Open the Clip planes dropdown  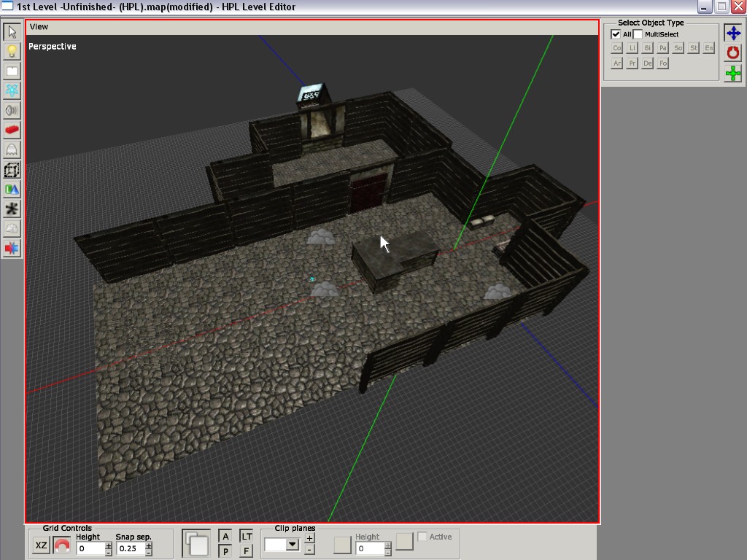coord(293,544)
